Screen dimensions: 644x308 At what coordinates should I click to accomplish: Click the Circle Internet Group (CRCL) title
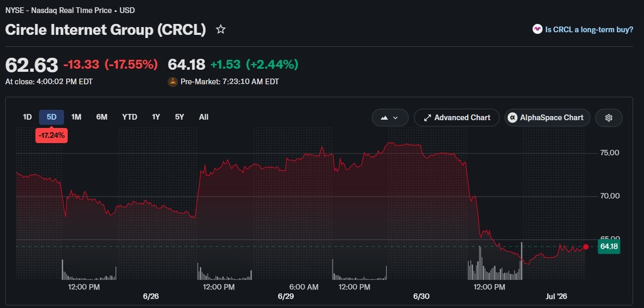pos(106,30)
